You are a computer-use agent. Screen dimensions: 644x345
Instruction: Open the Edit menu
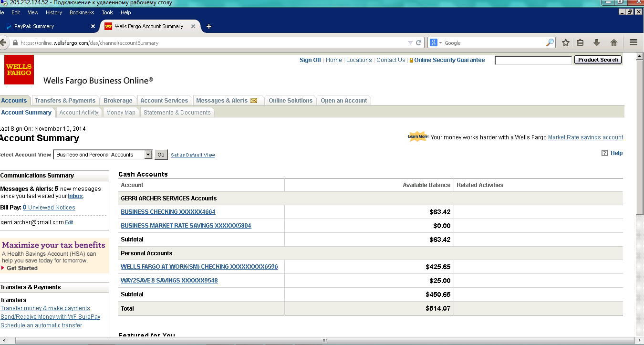point(16,12)
